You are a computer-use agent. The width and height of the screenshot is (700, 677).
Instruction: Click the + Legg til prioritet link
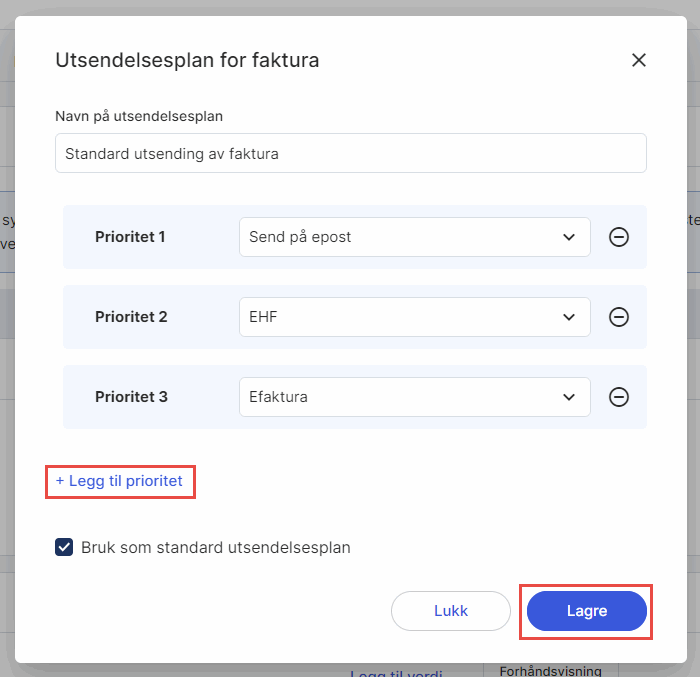click(120, 481)
